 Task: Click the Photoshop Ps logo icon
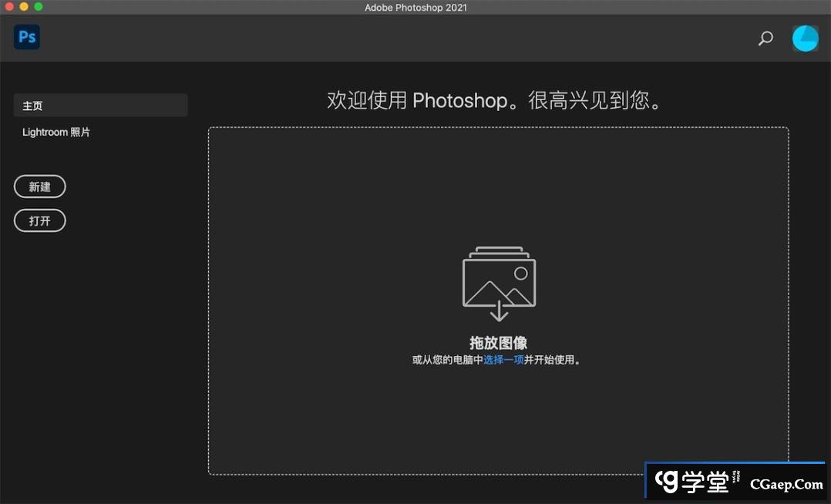click(27, 37)
